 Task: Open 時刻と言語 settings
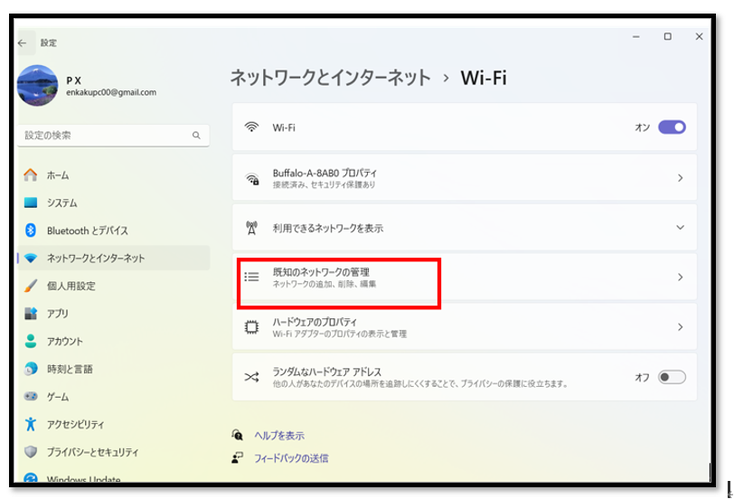tap(113, 369)
